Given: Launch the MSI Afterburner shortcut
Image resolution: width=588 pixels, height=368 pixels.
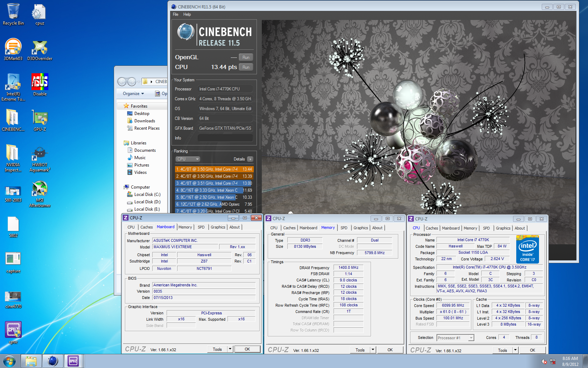Looking at the screenshot, I should [40, 194].
